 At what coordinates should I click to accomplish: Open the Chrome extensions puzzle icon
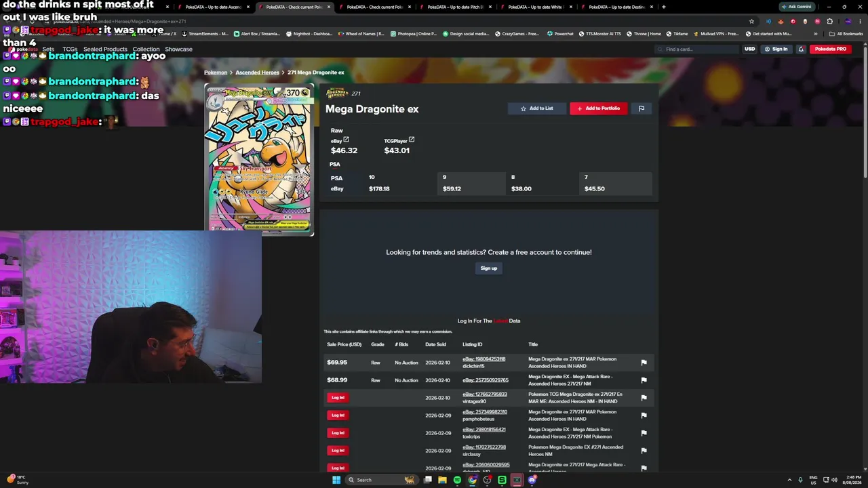(829, 21)
